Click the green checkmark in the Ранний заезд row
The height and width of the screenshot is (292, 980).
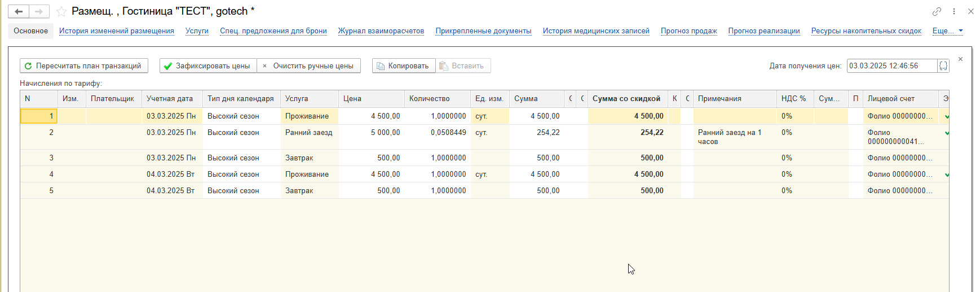(947, 133)
